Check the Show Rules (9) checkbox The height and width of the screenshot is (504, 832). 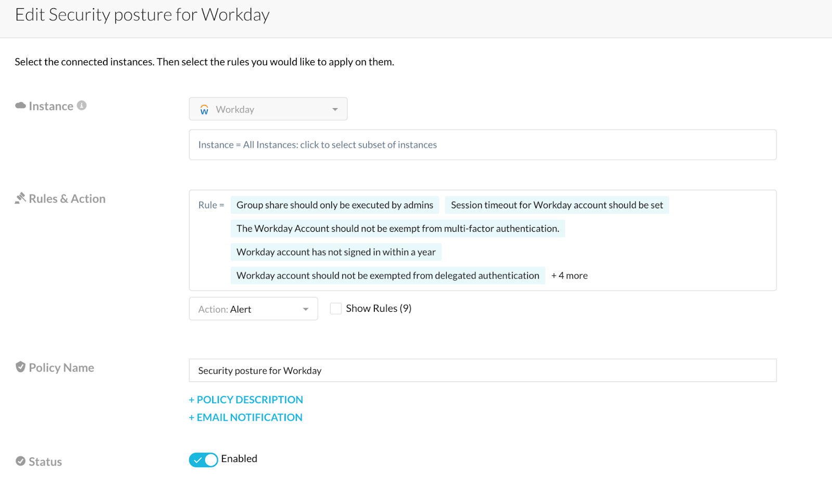coord(336,309)
